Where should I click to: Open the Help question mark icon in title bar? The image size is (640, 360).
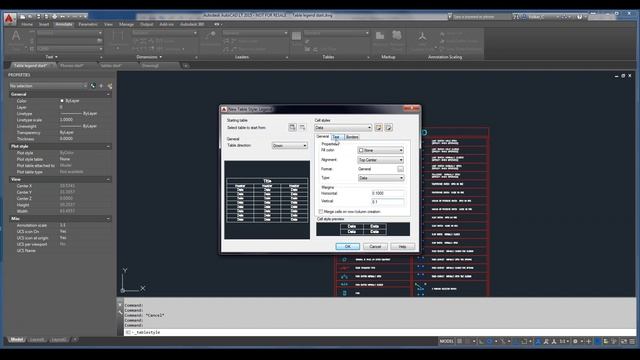click(580, 17)
